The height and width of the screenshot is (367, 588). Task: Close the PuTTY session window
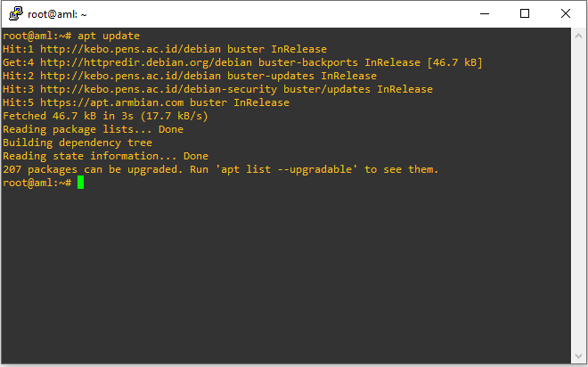pos(567,13)
